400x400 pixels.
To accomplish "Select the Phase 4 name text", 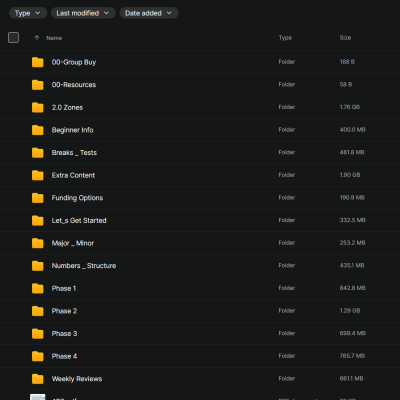I will (64, 356).
